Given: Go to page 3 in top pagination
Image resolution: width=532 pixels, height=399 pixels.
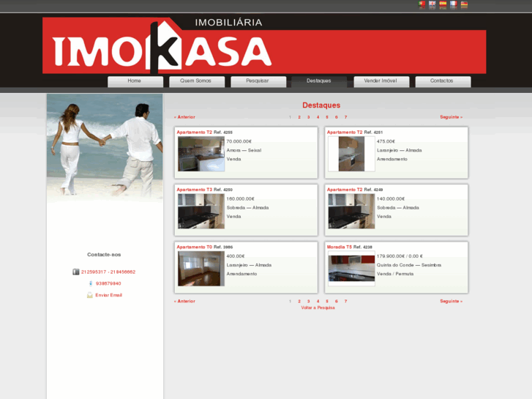Looking at the screenshot, I should (308, 117).
